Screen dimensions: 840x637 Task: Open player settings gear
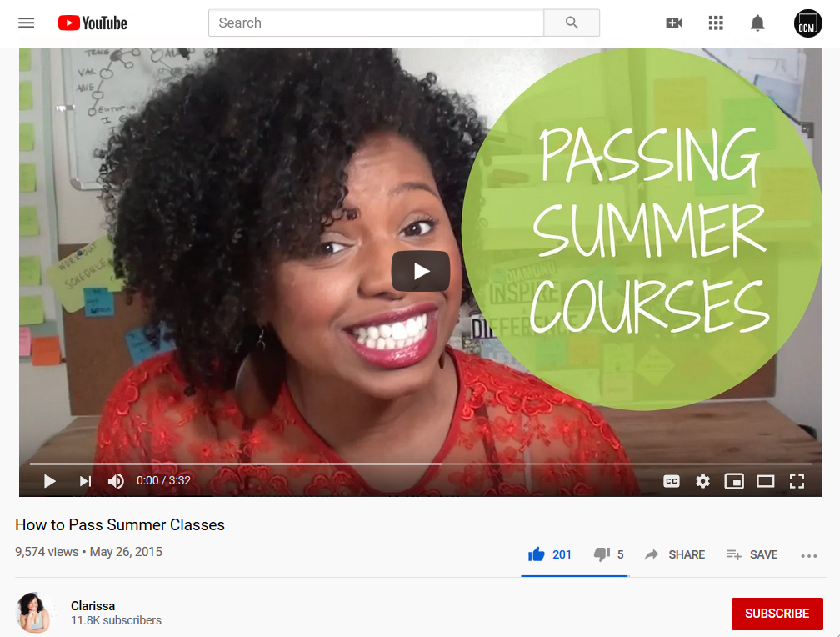(x=702, y=481)
